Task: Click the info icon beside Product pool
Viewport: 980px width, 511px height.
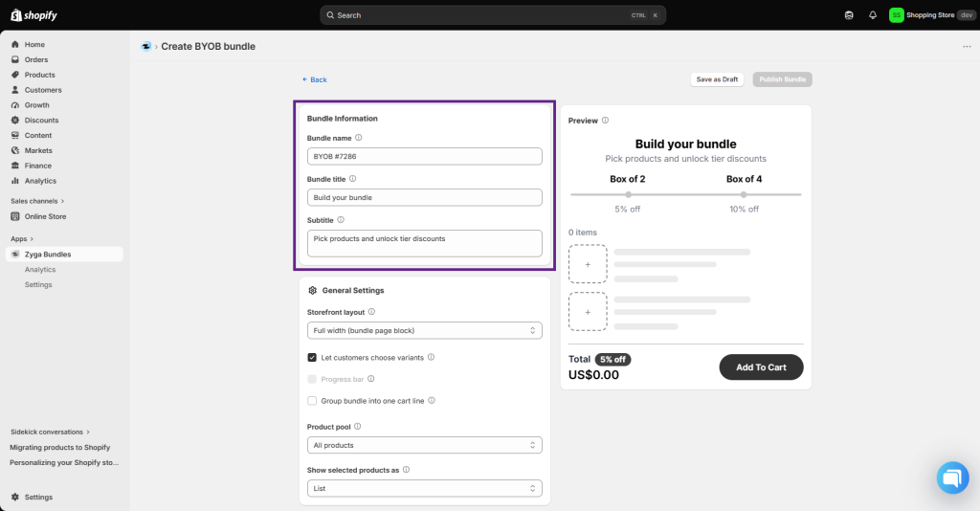Action: pos(358,427)
